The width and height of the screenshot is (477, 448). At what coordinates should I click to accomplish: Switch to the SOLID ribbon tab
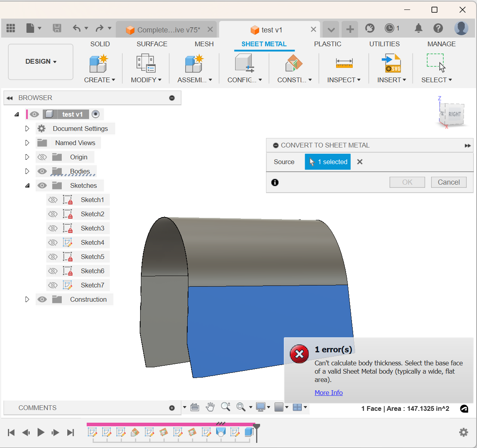tap(100, 44)
